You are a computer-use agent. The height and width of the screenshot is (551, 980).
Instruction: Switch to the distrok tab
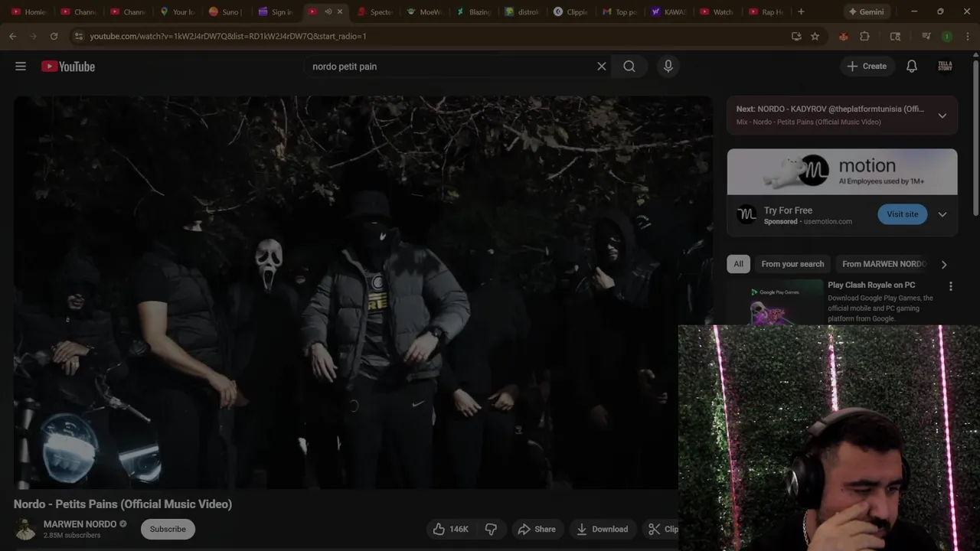(524, 11)
